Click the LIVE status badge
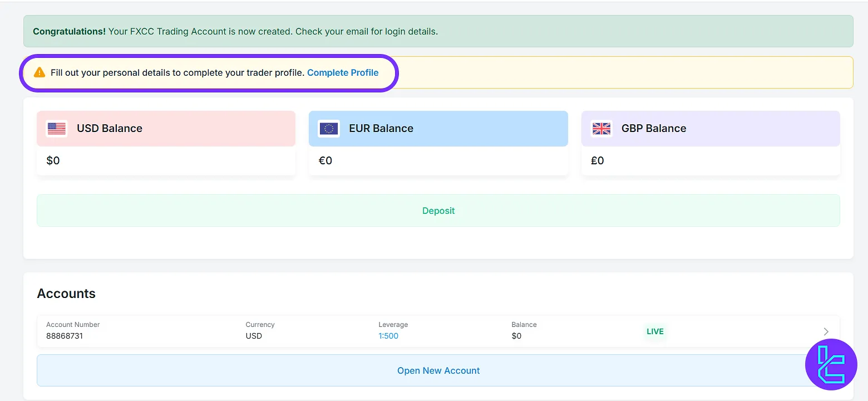 [655, 331]
